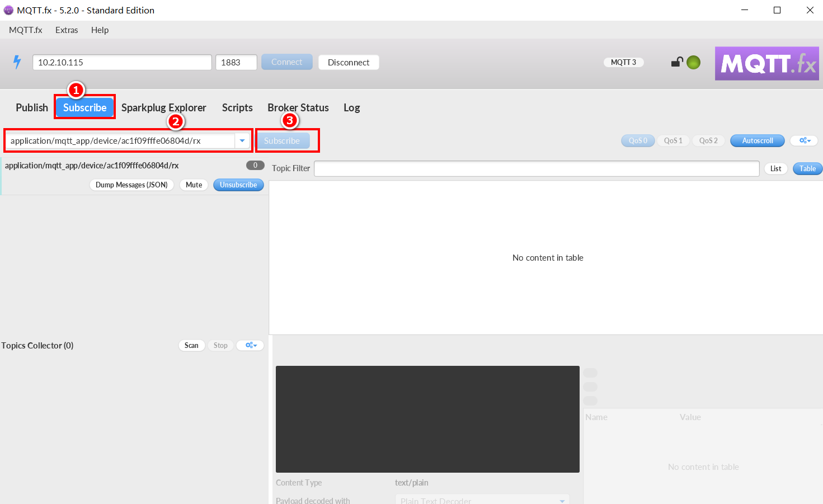823x504 pixels.
Task: Click the MQTT.fx purple logo
Action: click(766, 63)
